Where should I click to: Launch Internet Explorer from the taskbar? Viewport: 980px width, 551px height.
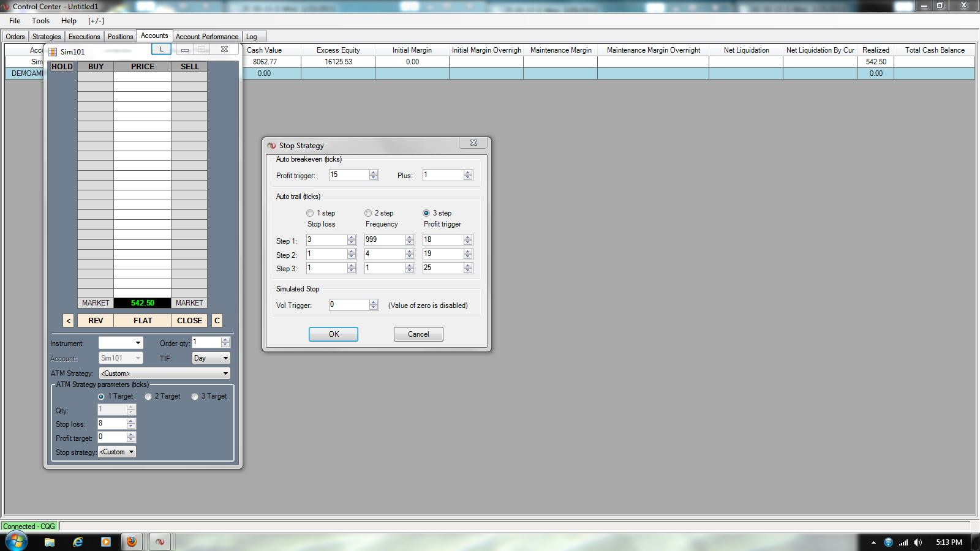[78, 542]
